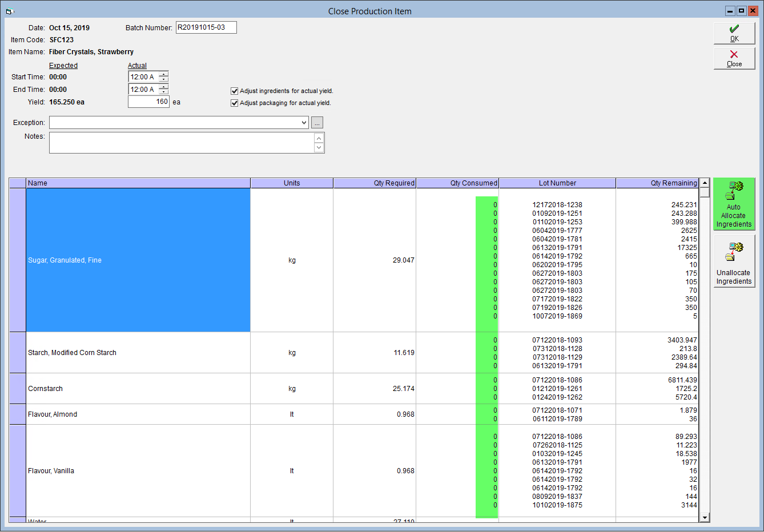Screen dimensions: 764x532
Task: Click lot number 01212019-1261
Action: point(557,389)
